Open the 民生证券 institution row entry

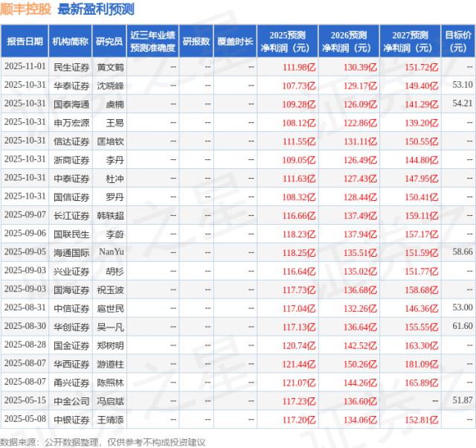(x=71, y=66)
